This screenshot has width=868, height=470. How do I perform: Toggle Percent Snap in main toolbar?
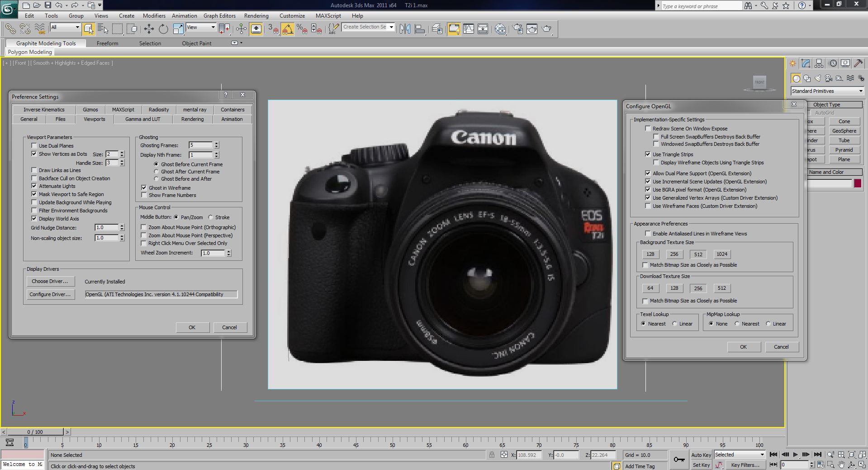pyautogui.click(x=302, y=29)
